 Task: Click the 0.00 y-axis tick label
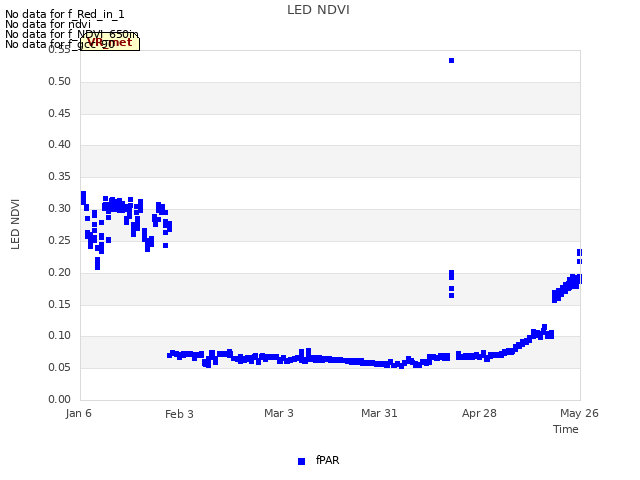click(x=60, y=399)
